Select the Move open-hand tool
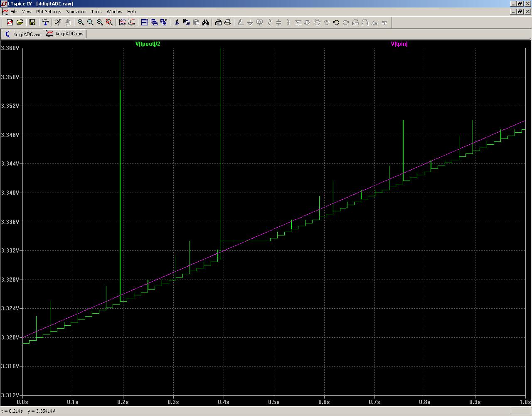Viewport: 532px width, 416px height. tap(317, 22)
